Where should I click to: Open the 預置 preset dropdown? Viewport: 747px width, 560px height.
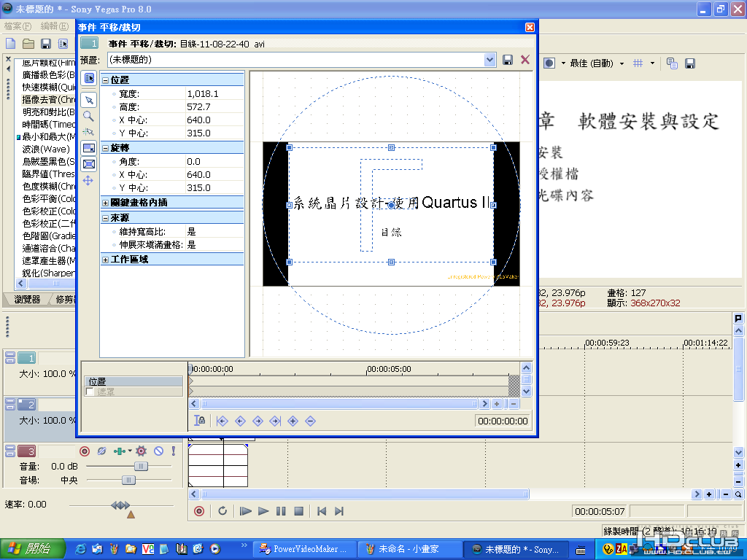point(489,60)
